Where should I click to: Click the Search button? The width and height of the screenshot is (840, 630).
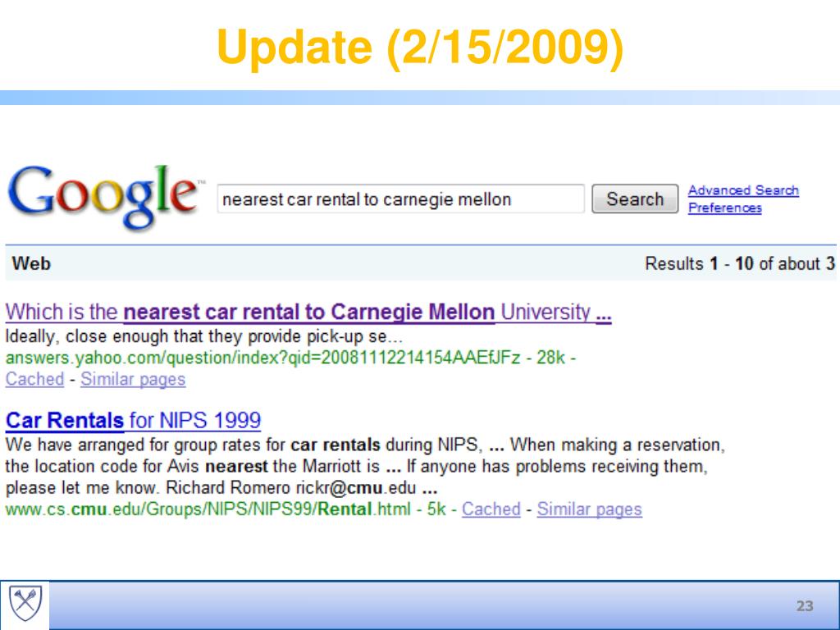[635, 199]
